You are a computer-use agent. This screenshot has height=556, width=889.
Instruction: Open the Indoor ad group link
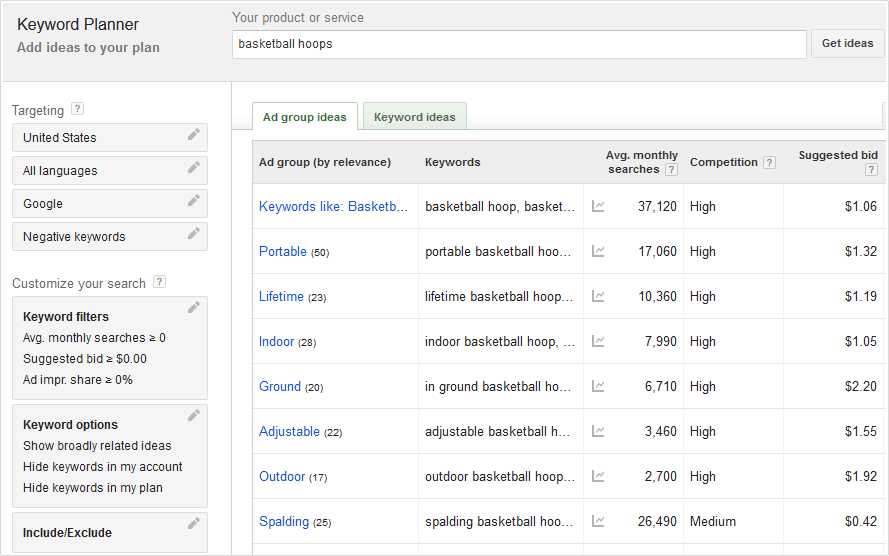(x=277, y=341)
